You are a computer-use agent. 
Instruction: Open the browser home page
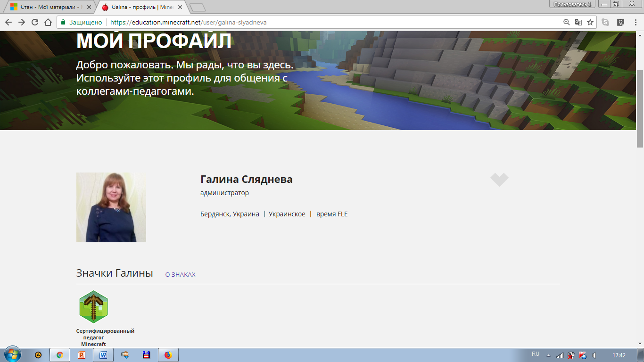click(48, 22)
